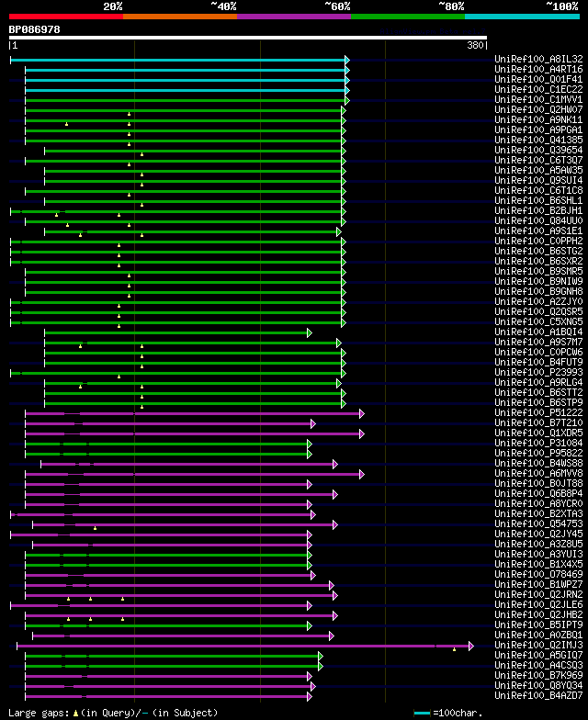The width and height of the screenshot is (588, 720).
Task: Select the UniRef100_B6STG2 label
Action: (x=538, y=252)
